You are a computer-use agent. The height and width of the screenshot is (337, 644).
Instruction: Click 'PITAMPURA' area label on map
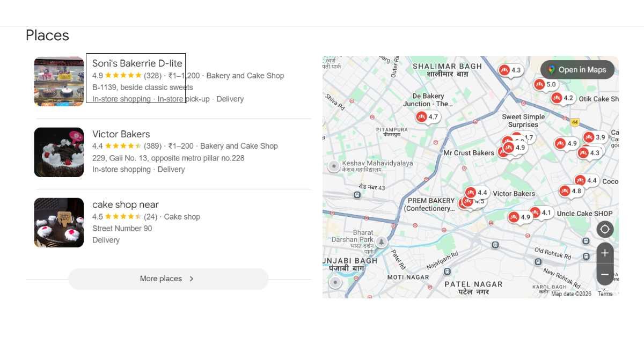pyautogui.click(x=392, y=129)
